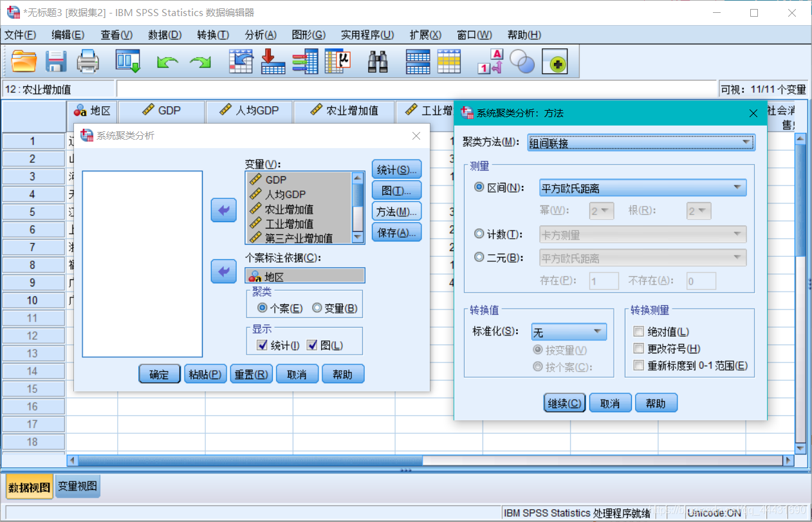
Task: Open the 计数 dropdown showing 卡方测量
Action: (643, 234)
